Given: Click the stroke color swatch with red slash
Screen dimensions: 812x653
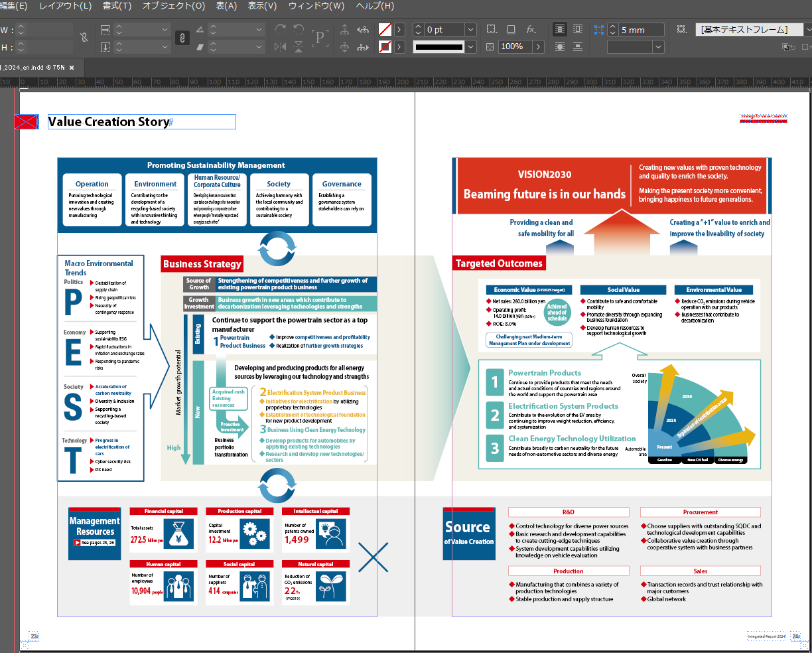Looking at the screenshot, I should [385, 47].
